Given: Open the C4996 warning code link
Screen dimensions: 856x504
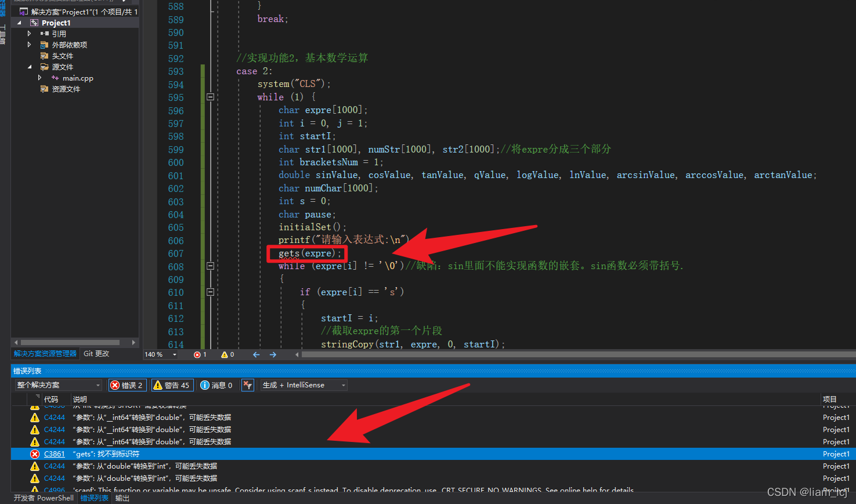Looking at the screenshot, I should [55, 490].
